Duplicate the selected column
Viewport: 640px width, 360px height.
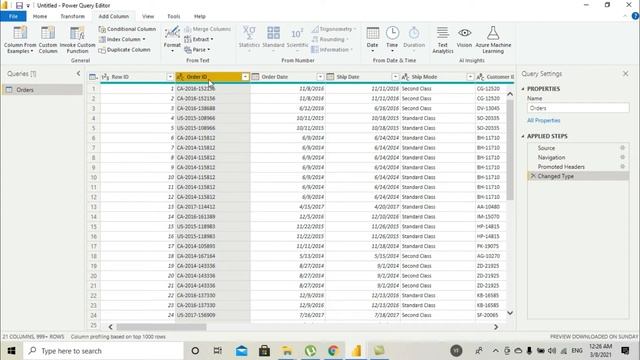(124, 50)
